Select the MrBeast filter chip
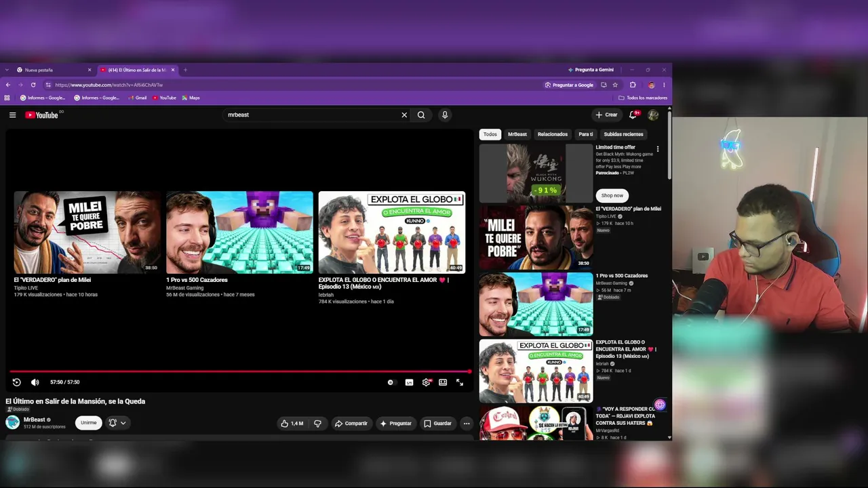Screen dimensions: 868x488 point(517,134)
